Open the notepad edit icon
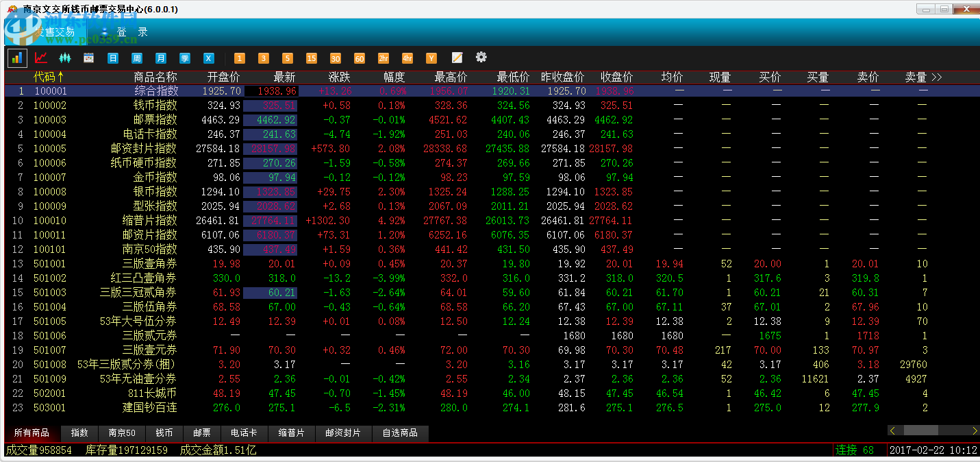The height and width of the screenshot is (462, 980). coord(457,58)
